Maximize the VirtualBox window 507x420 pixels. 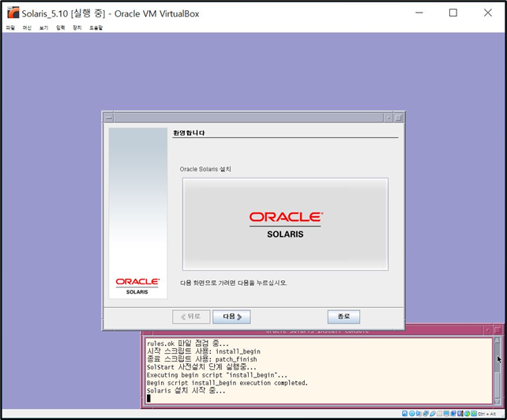pos(453,13)
